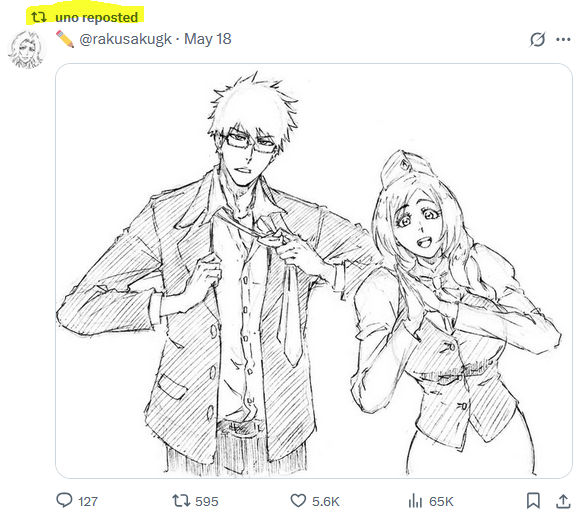This screenshot has width=586, height=523.
Task: Click the reply speech bubble icon
Action: tap(64, 500)
